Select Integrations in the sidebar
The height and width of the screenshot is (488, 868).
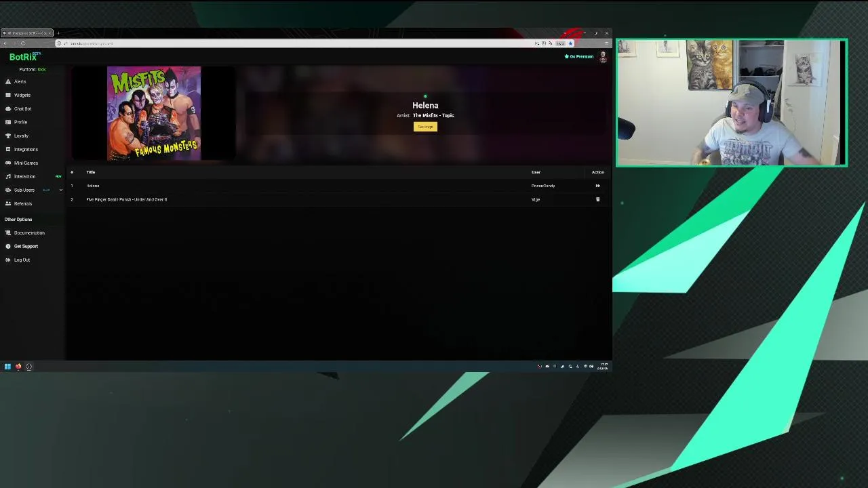point(26,149)
